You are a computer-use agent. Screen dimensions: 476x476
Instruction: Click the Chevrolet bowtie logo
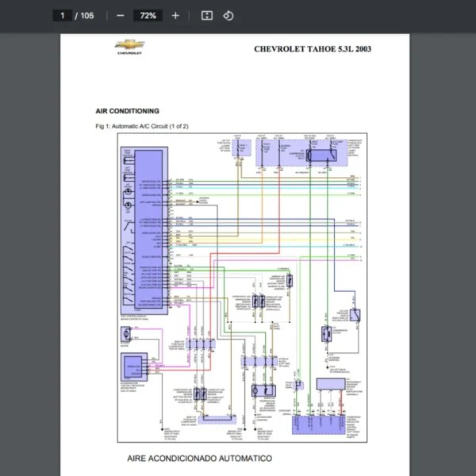(x=128, y=48)
